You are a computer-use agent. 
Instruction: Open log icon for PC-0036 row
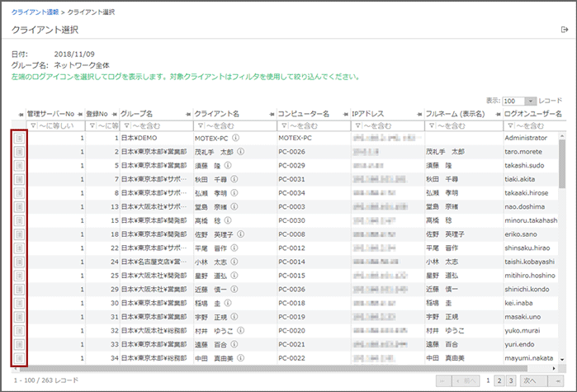(20, 290)
